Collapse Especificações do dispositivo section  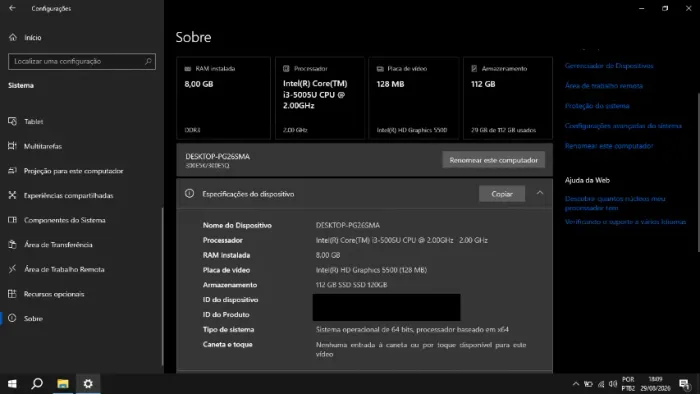point(540,193)
